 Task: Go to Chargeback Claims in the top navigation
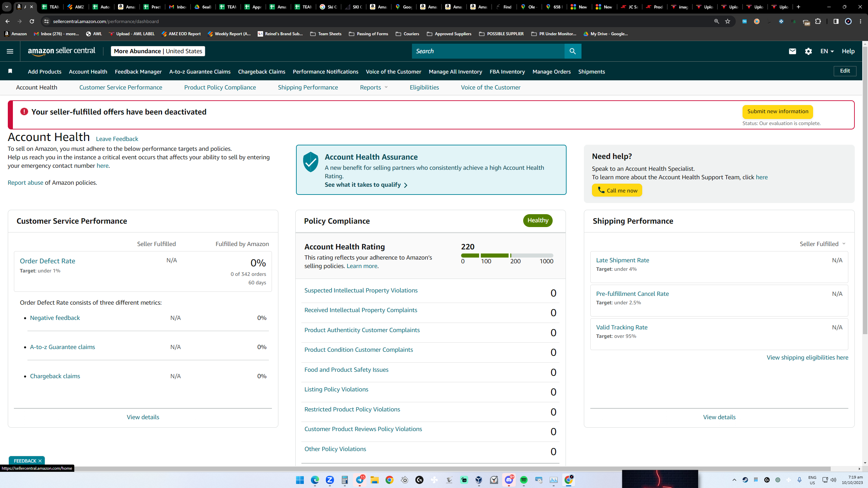click(262, 72)
